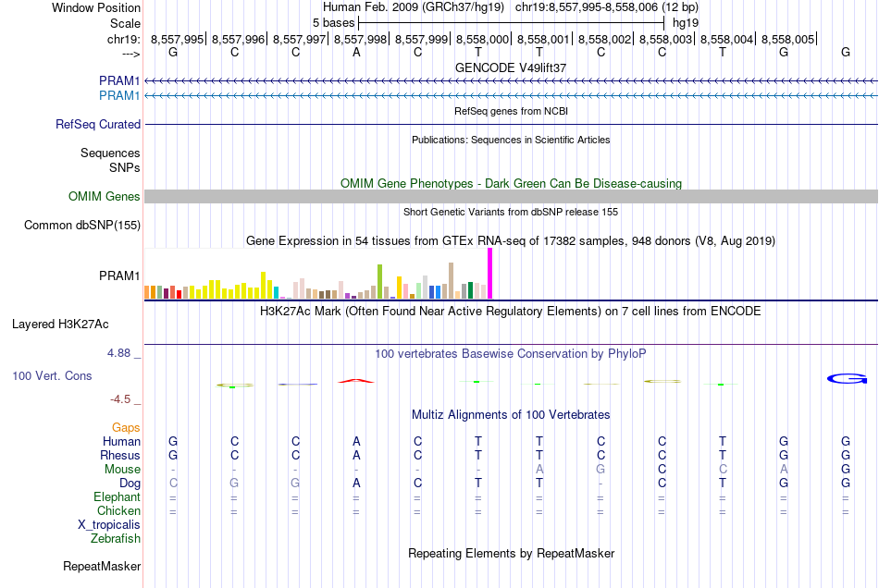Click the -4.5 PhyloP minimum value
The height and width of the screenshot is (588, 879).
[120, 399]
